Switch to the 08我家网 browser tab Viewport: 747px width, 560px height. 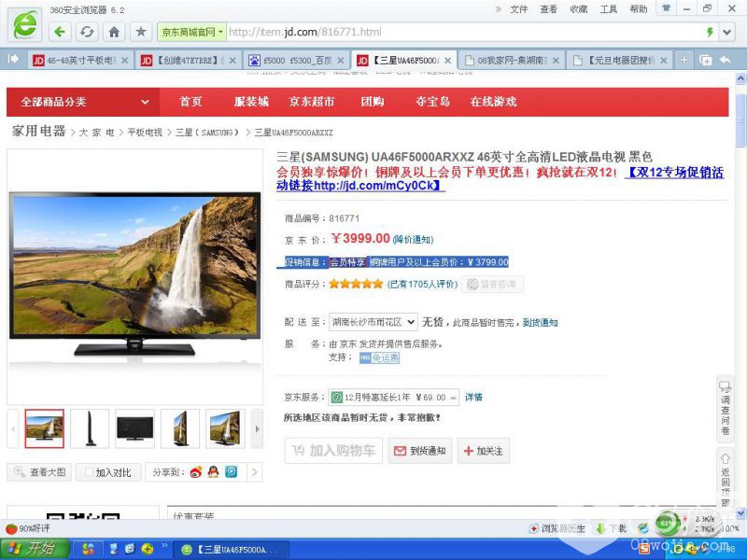point(513,60)
